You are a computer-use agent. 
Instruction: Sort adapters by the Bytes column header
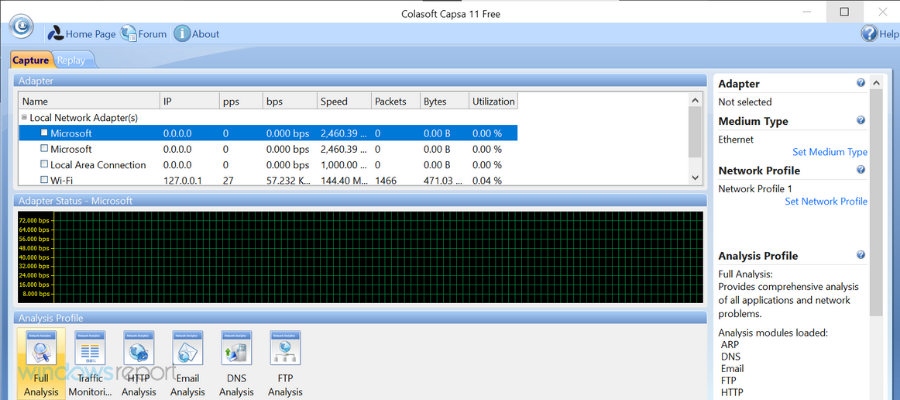(444, 102)
